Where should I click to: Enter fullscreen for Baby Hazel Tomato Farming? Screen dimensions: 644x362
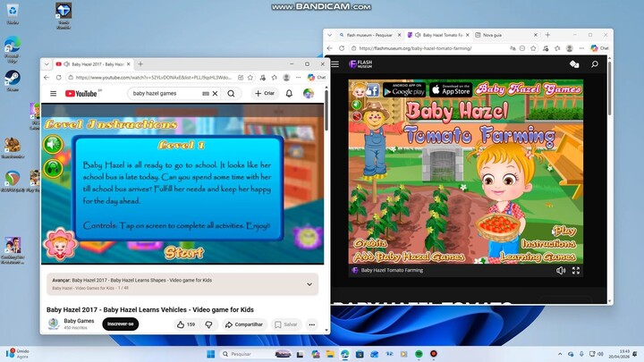[576, 271]
